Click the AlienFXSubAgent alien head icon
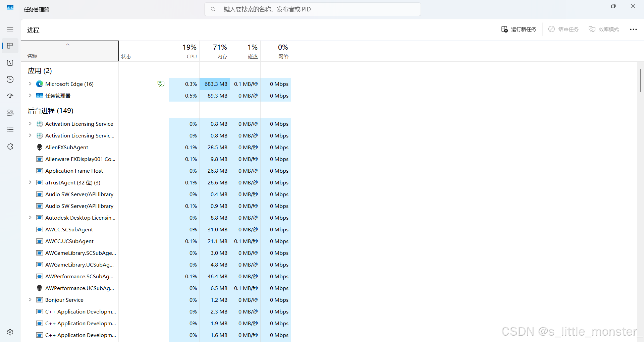 click(x=40, y=147)
